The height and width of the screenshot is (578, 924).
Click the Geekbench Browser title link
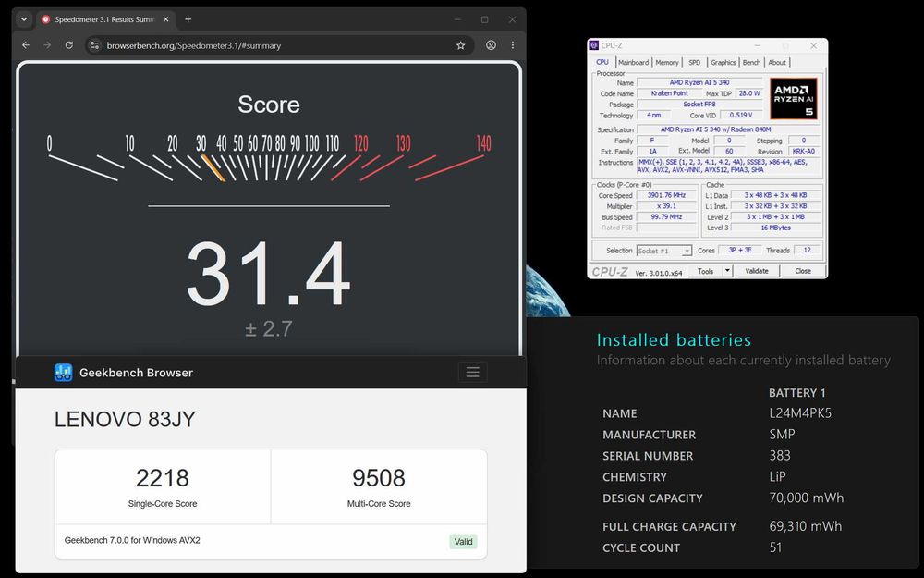pos(136,373)
